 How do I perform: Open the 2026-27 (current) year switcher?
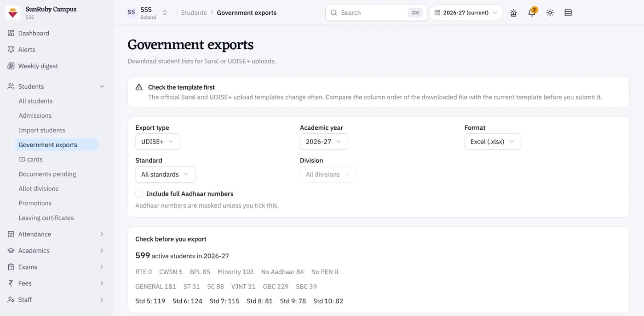466,13
